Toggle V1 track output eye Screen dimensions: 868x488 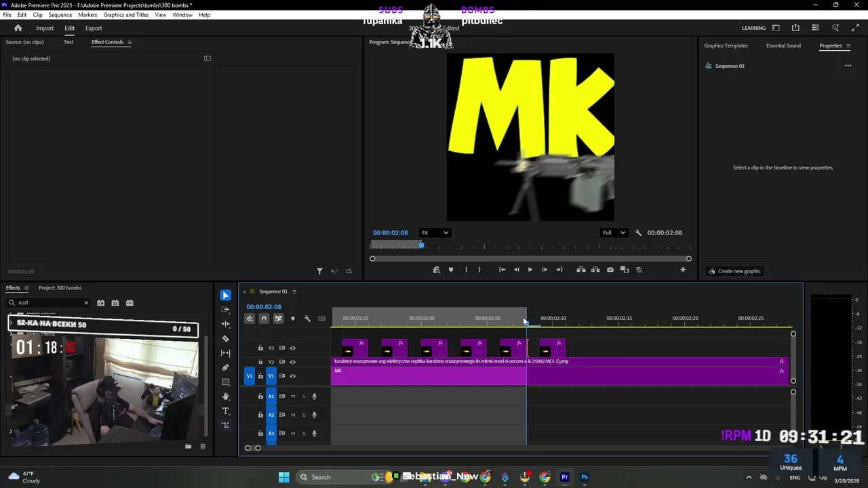tap(293, 376)
